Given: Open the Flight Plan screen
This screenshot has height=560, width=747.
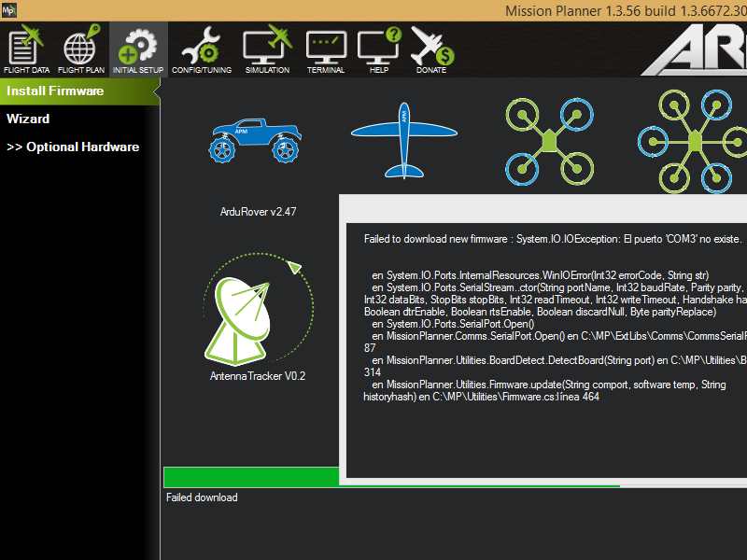Looking at the screenshot, I should [81, 49].
